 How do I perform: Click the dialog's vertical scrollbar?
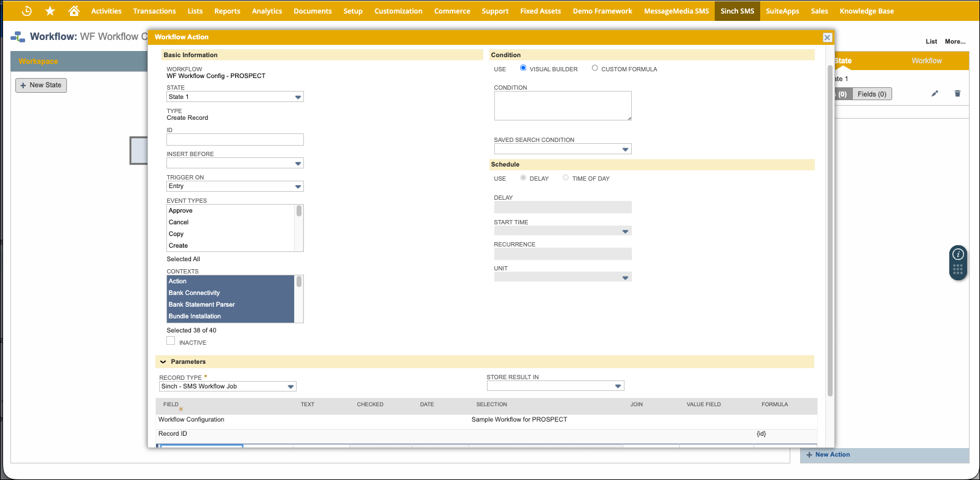coord(830,230)
